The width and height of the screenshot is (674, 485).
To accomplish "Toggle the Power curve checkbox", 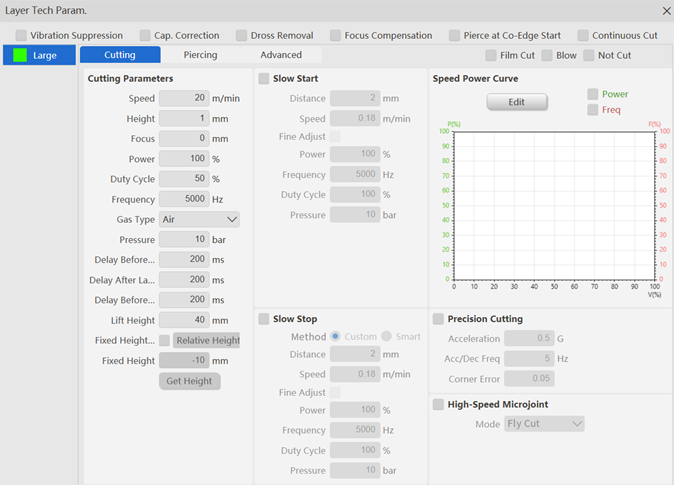I will [x=593, y=94].
